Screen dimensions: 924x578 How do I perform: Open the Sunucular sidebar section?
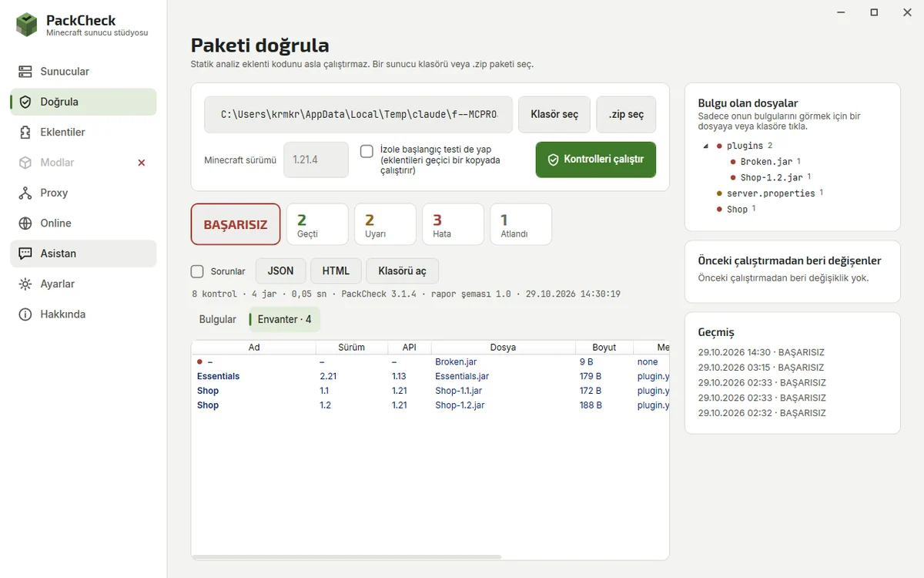point(83,72)
